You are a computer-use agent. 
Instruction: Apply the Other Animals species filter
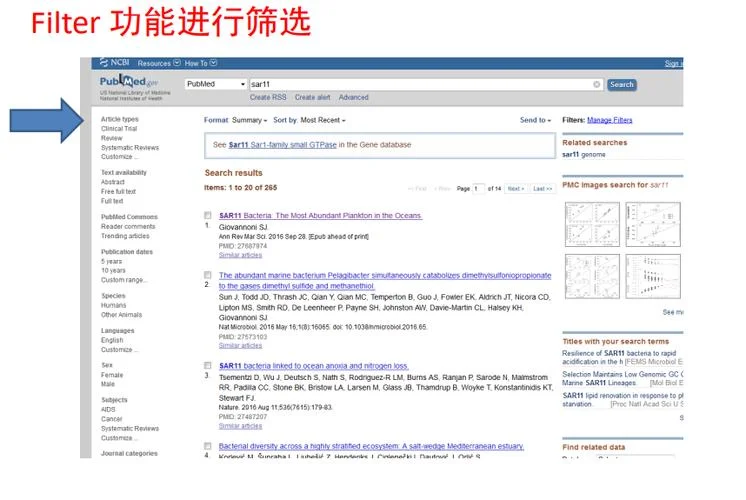(x=121, y=314)
